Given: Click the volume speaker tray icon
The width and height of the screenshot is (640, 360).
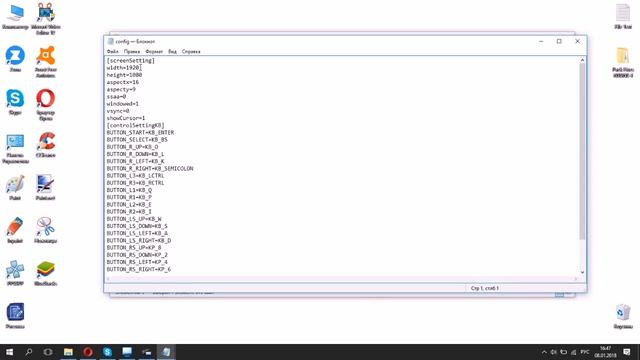Looking at the screenshot, I should point(554,352).
